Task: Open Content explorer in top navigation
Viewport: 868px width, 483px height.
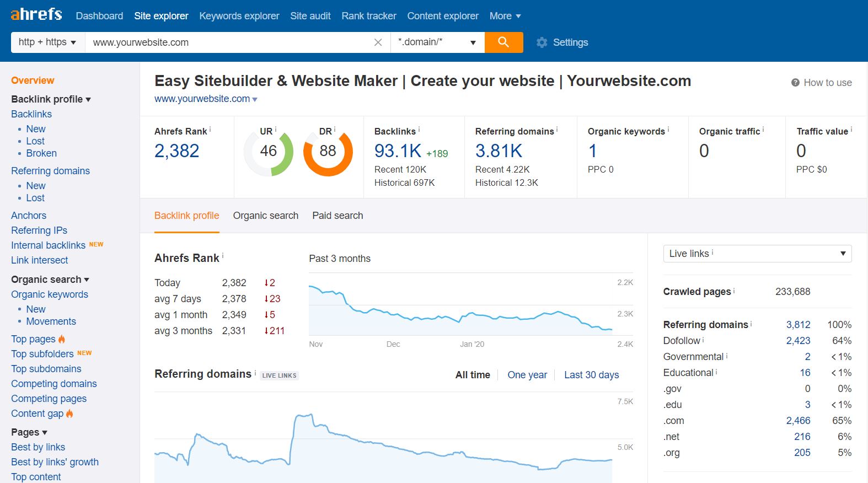Action: (443, 16)
